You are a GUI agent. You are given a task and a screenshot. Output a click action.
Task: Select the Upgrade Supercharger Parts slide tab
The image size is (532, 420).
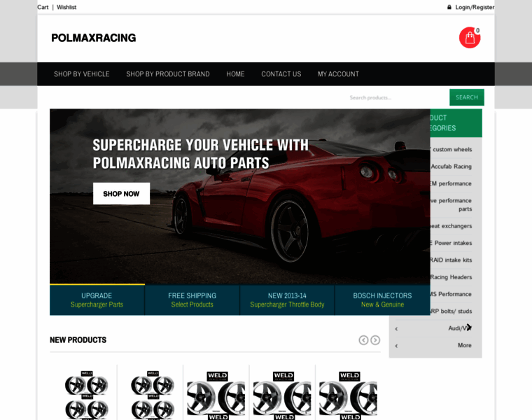pos(97,300)
